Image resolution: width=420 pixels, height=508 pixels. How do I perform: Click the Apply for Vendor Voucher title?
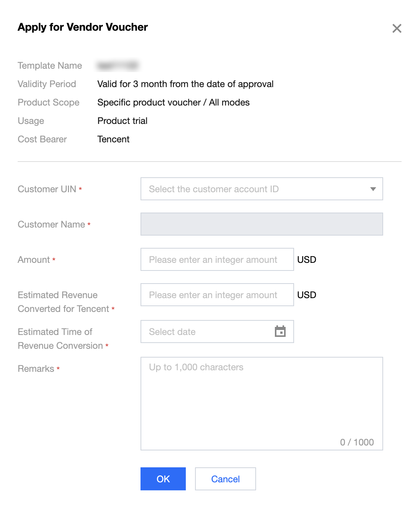click(82, 27)
